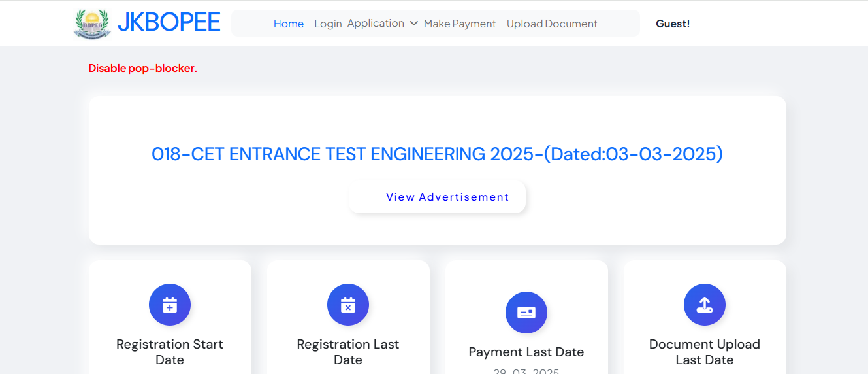Click the Document Upload arrow icon

pyautogui.click(x=705, y=305)
